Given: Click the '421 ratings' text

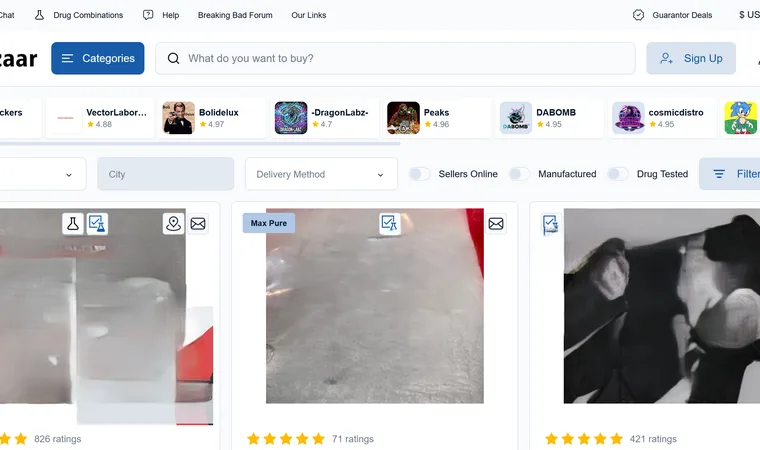Looking at the screenshot, I should point(653,439).
